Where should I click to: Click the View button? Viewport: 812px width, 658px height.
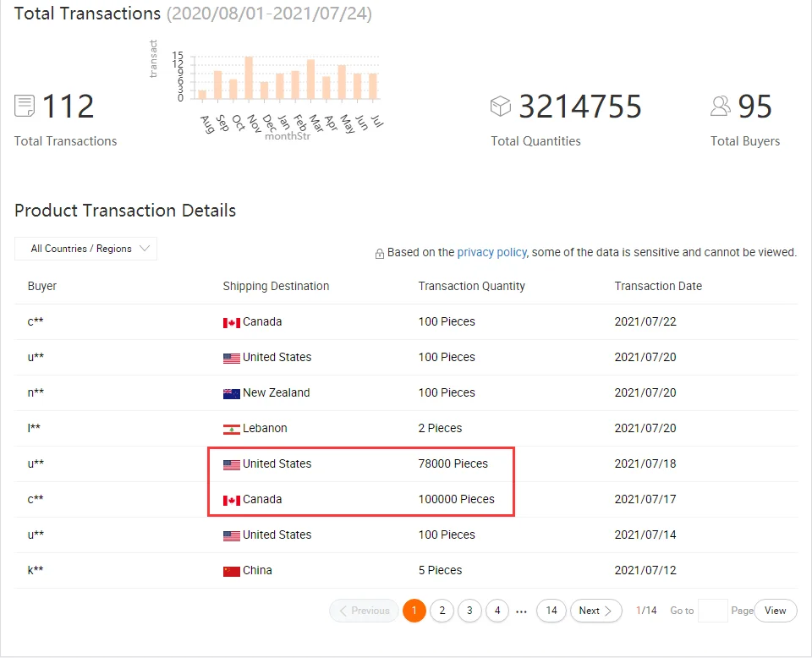pos(775,611)
